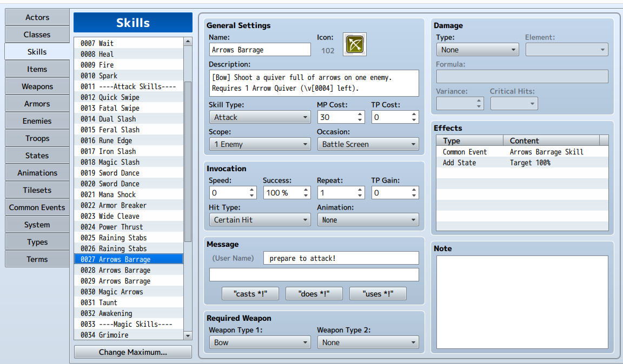
Task: Select the Common Event effect row
Action: pyautogui.click(x=522, y=152)
